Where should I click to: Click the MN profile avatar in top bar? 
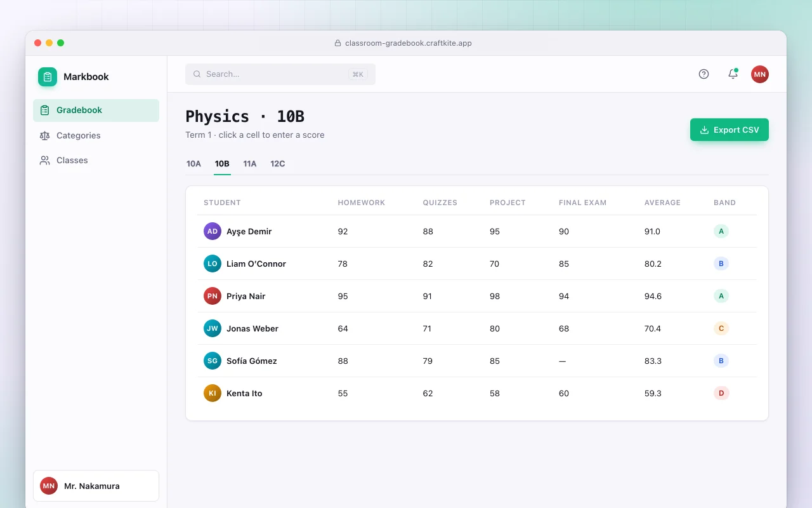(760, 74)
